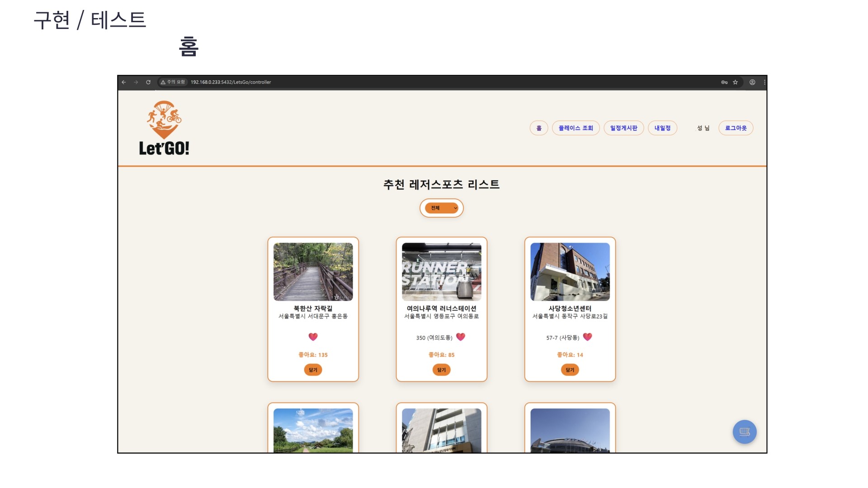Click the 여의나루역 러너스테이션 title

[x=442, y=308]
